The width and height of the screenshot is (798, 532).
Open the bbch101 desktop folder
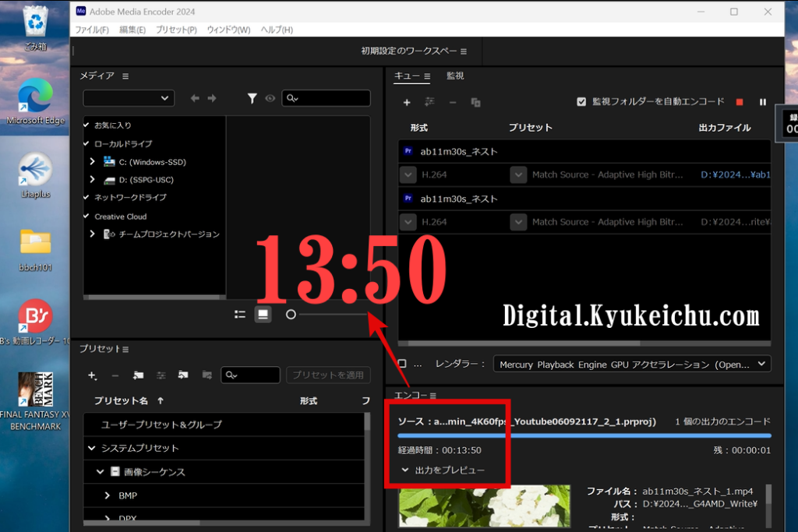coord(35,249)
